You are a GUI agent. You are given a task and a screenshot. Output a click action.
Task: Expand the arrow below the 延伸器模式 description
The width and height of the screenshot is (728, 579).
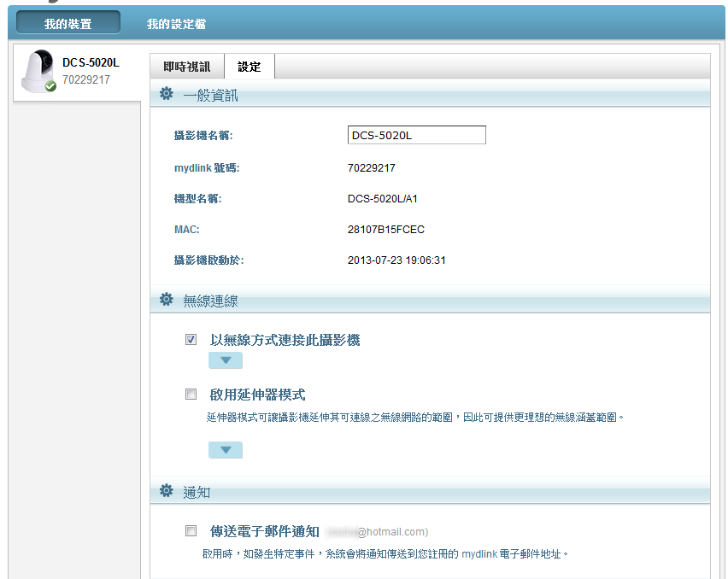(x=226, y=450)
